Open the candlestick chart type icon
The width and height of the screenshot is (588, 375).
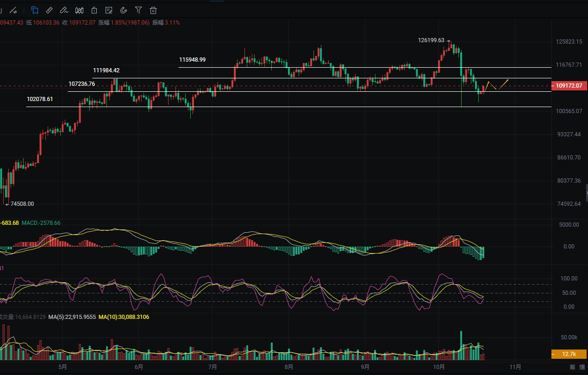point(79,10)
